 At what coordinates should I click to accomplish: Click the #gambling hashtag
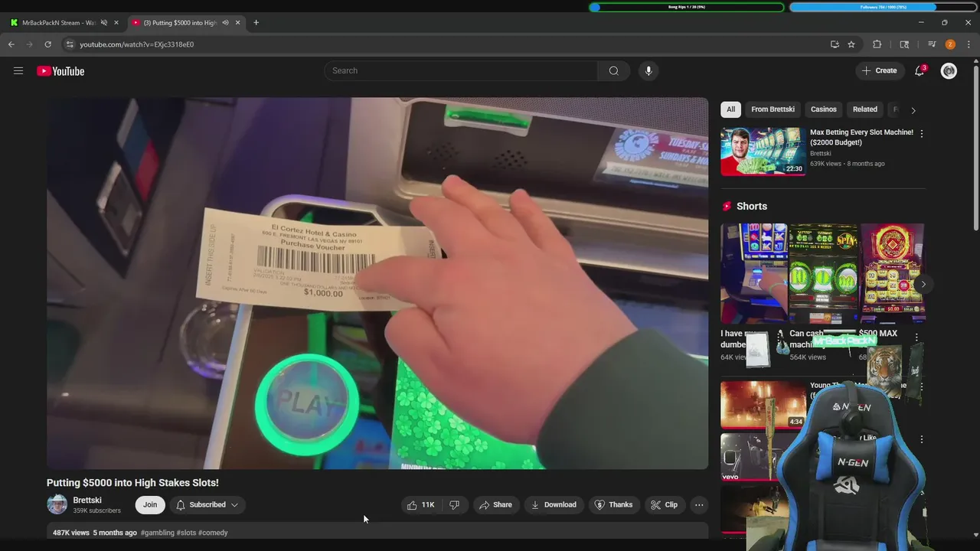pos(158,533)
